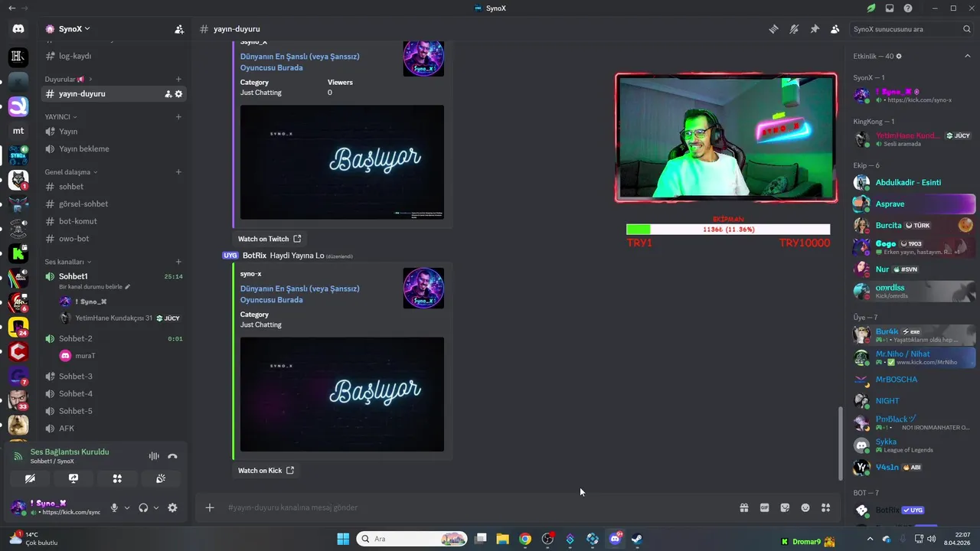Open the Discord help icon

click(x=908, y=8)
